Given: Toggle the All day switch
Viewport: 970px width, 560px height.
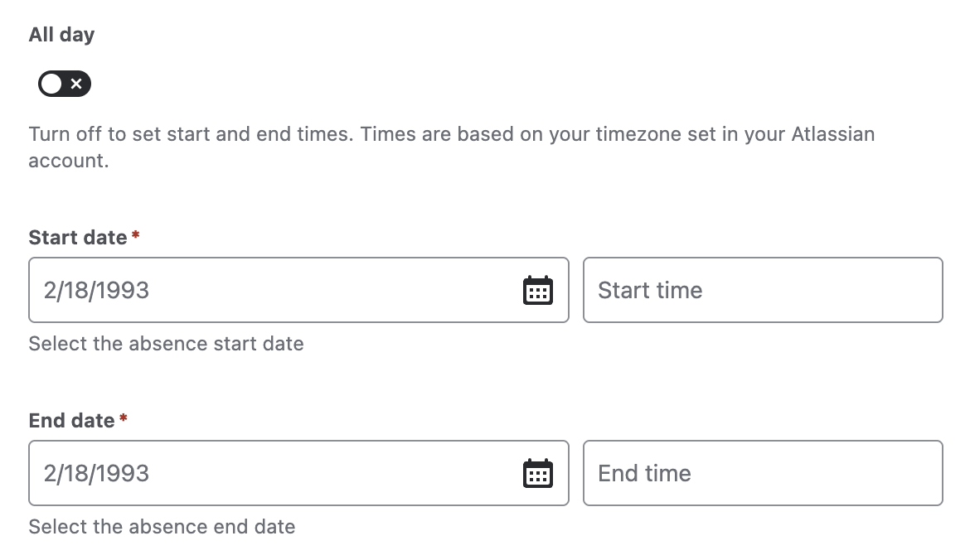Looking at the screenshot, I should (x=65, y=84).
